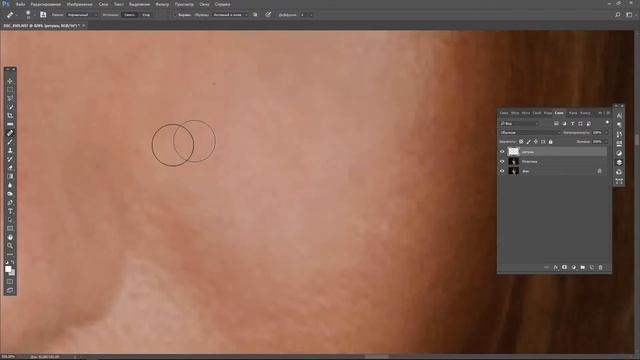The width and height of the screenshot is (640, 360).
Task: Open layer filter type dropdown
Action: pyautogui.click(x=520, y=123)
